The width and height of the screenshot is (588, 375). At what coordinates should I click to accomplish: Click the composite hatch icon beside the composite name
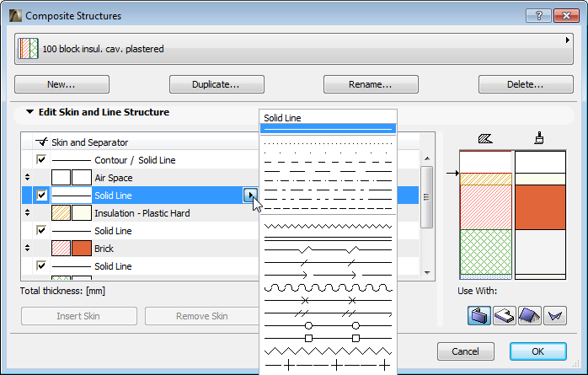tap(28, 48)
